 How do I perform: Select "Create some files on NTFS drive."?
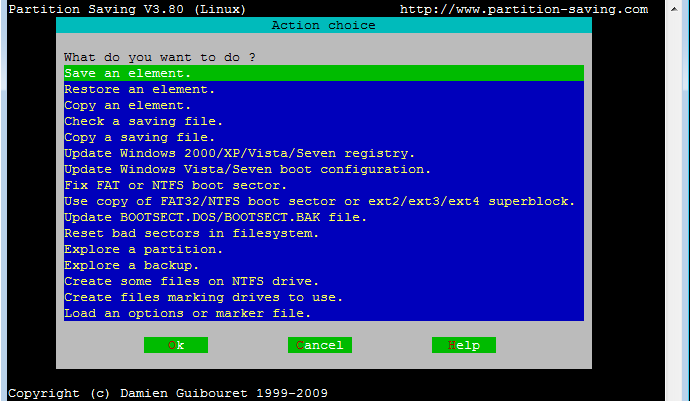point(324,281)
